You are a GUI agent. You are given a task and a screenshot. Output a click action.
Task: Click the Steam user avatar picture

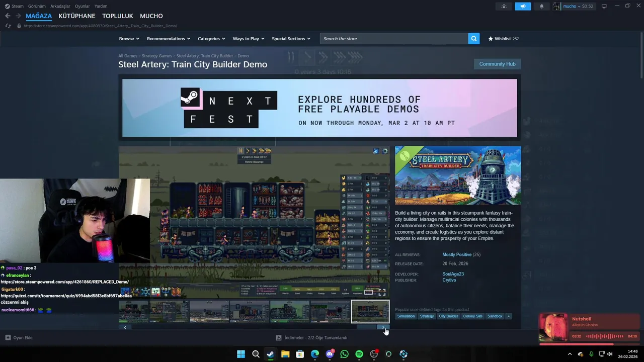(556, 6)
